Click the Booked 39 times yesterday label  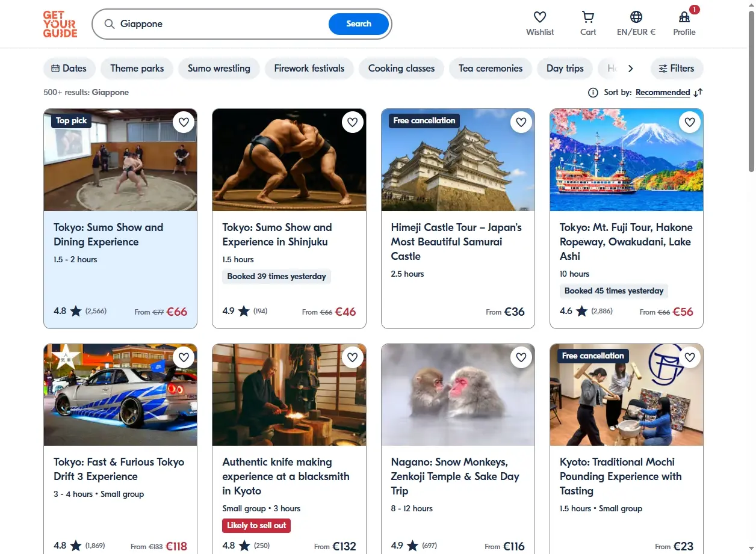(x=276, y=277)
